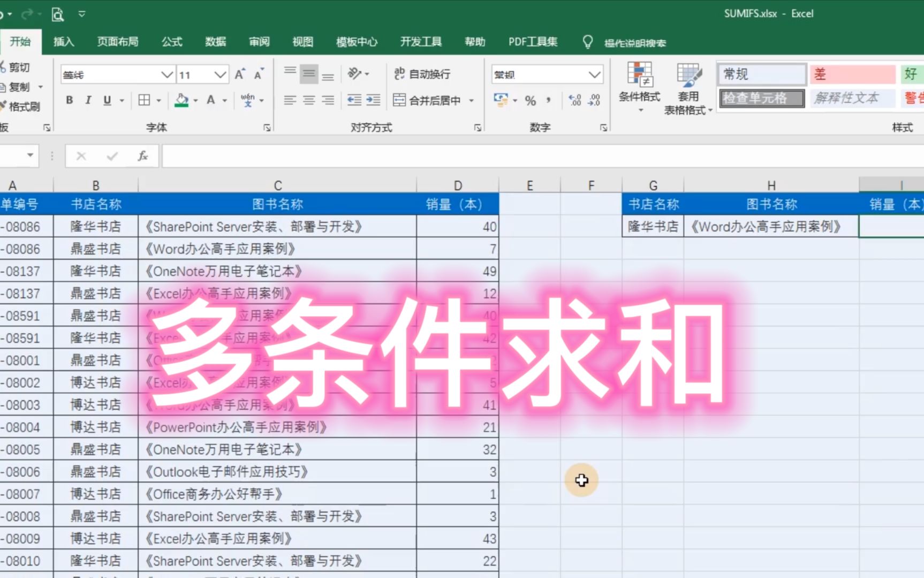Open the underline style dropdown arrow
924x578 pixels.
click(122, 100)
